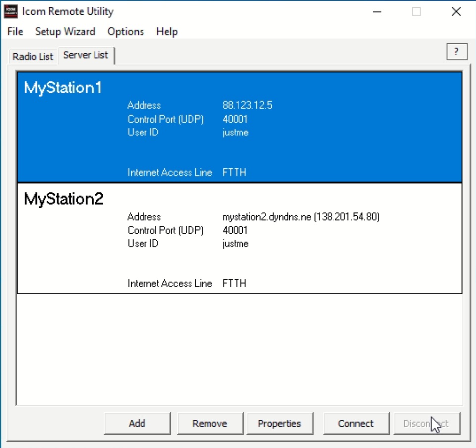Click MyStation2 control port value 40001

[235, 230]
